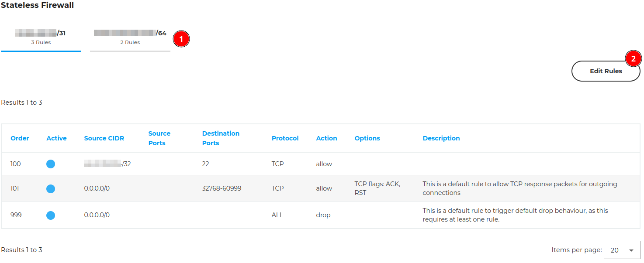
Task: Sort by the Order column header
Action: (20, 138)
